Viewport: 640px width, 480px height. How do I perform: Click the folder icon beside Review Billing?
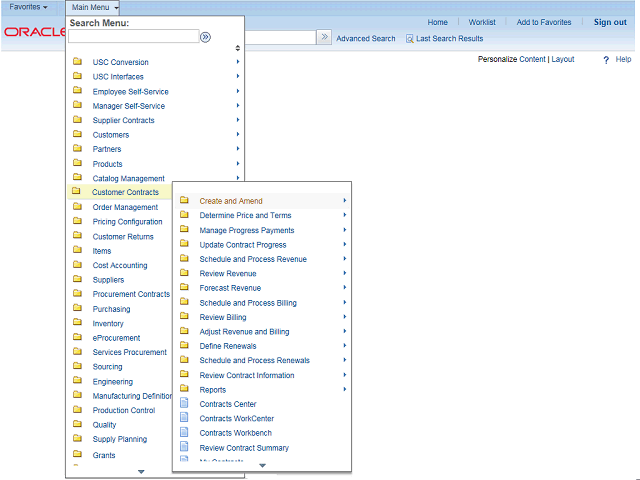click(x=184, y=317)
